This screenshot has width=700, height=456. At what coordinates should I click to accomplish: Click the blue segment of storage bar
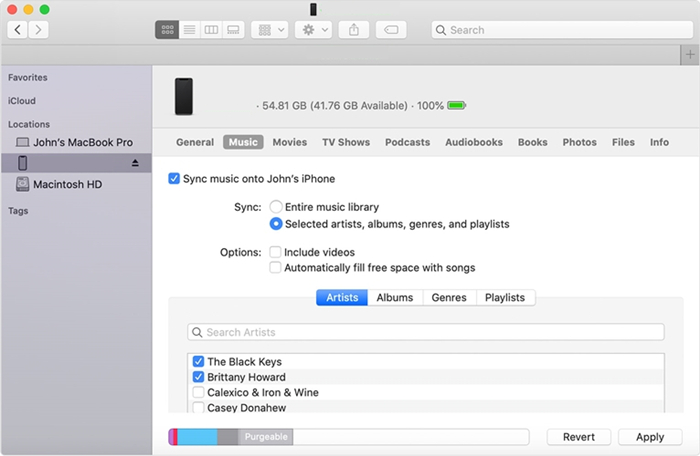(x=197, y=437)
